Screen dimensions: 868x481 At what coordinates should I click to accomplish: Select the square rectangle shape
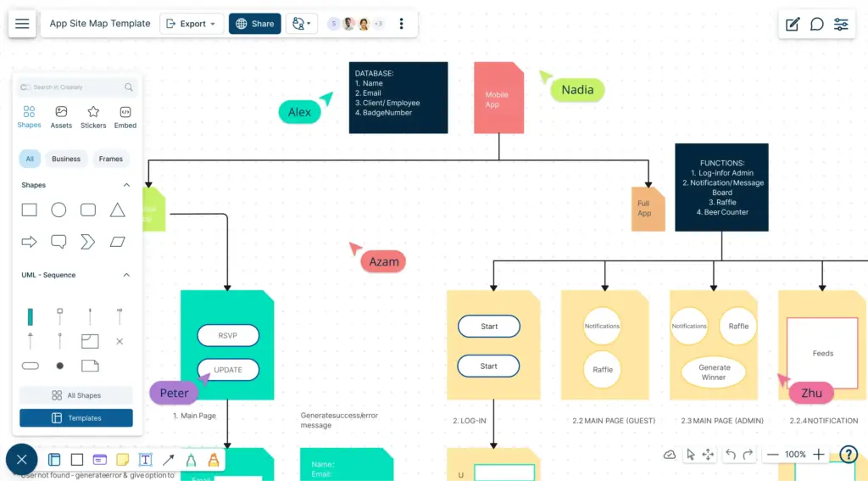pyautogui.click(x=30, y=210)
